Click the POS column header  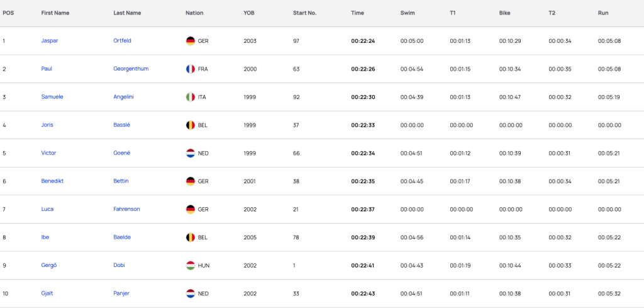[x=8, y=13]
